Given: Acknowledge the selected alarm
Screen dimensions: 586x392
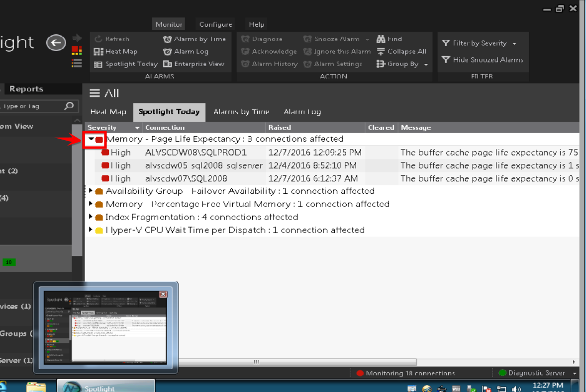Looking at the screenshot, I should coord(269,52).
